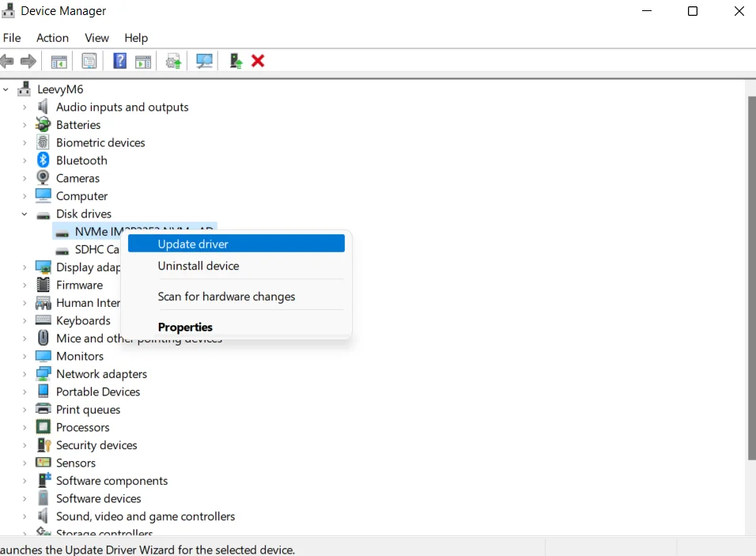
Task: Select Update driver in the context menu
Action: point(193,244)
